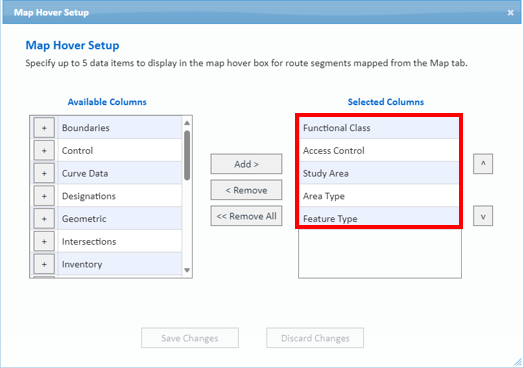Click Discard Changes button
The height and width of the screenshot is (368, 524).
pos(315,338)
